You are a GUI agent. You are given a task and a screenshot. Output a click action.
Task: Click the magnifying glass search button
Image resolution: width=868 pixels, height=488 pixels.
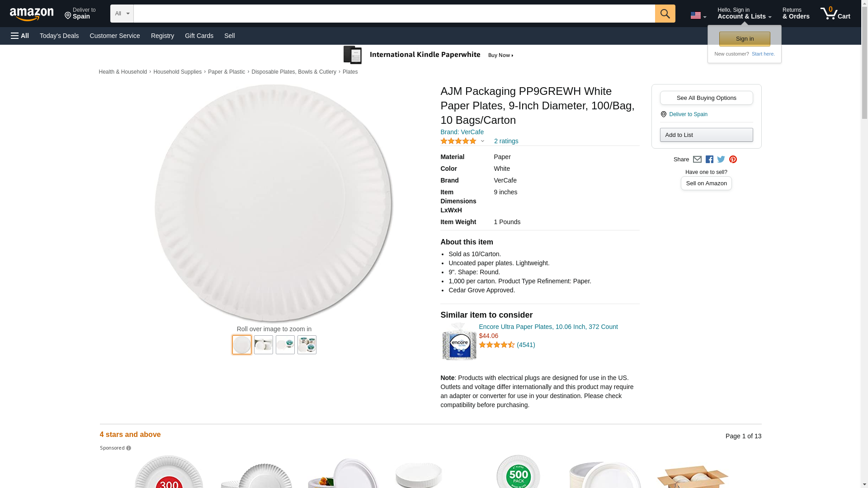(x=665, y=14)
